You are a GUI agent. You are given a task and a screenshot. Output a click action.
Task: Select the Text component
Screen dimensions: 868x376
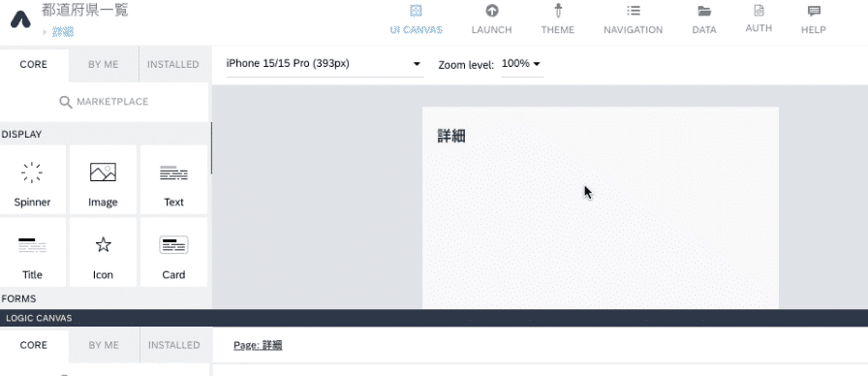[x=173, y=179]
